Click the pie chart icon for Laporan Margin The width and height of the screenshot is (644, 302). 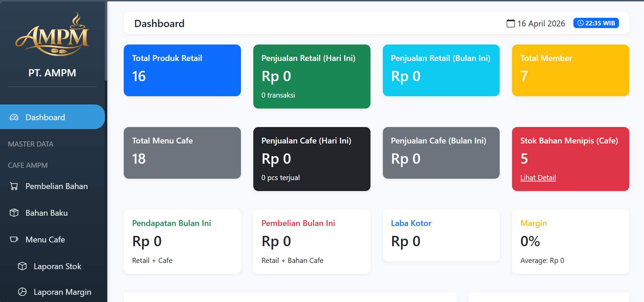pyautogui.click(x=22, y=292)
